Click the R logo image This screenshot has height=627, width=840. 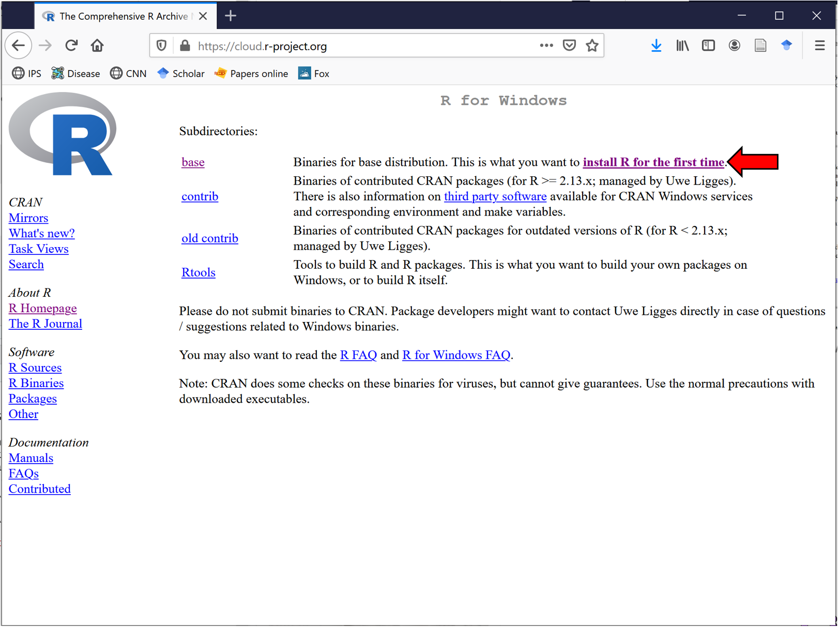(63, 134)
